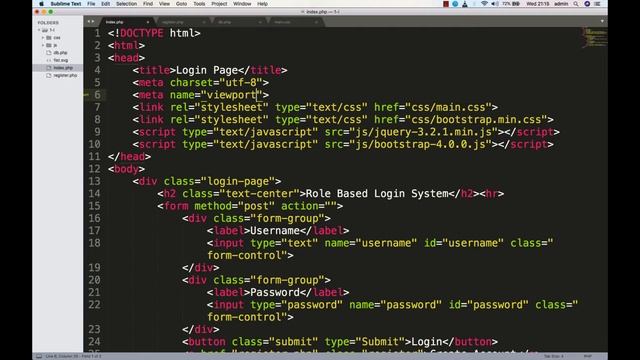Click the red menu bar status icon
This screenshot has height=360, width=640.
(x=446, y=4)
